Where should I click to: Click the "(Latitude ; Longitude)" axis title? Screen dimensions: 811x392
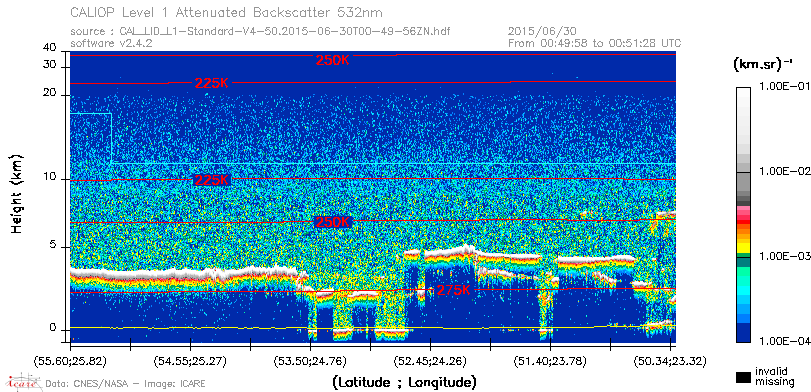(x=404, y=383)
